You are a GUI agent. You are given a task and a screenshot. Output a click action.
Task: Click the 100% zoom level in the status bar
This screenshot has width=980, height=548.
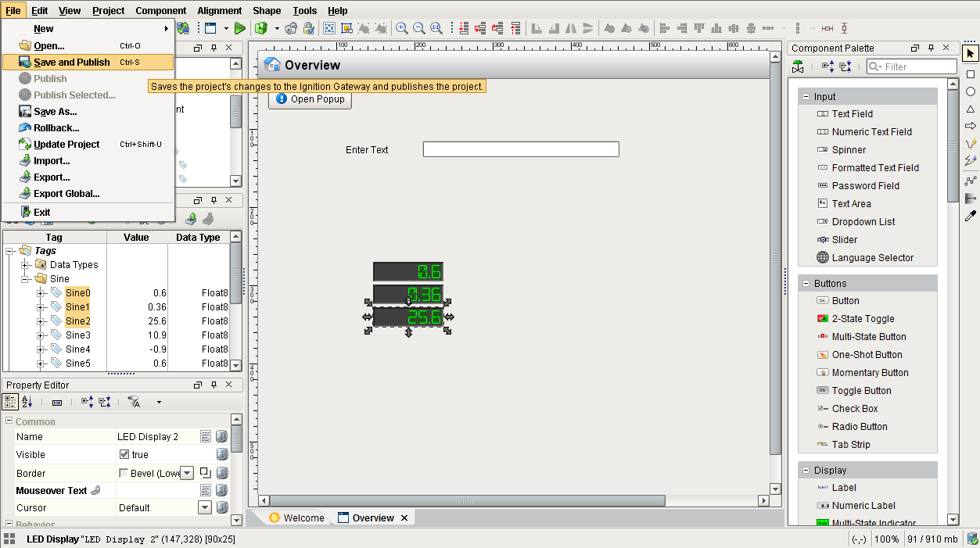point(887,539)
